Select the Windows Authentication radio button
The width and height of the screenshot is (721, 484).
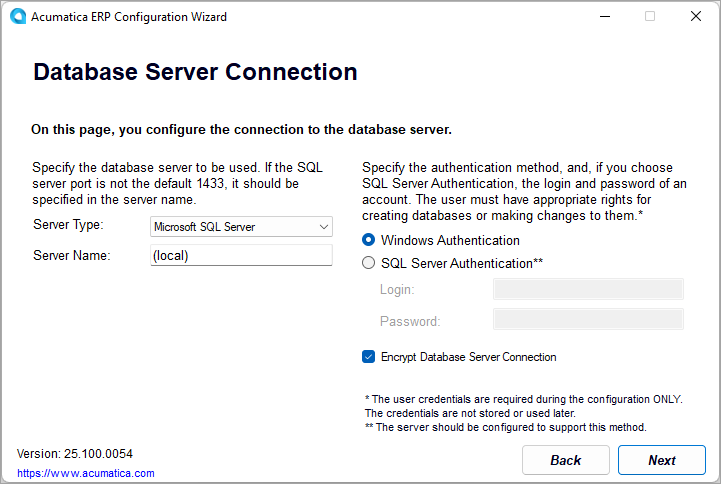[369, 241]
